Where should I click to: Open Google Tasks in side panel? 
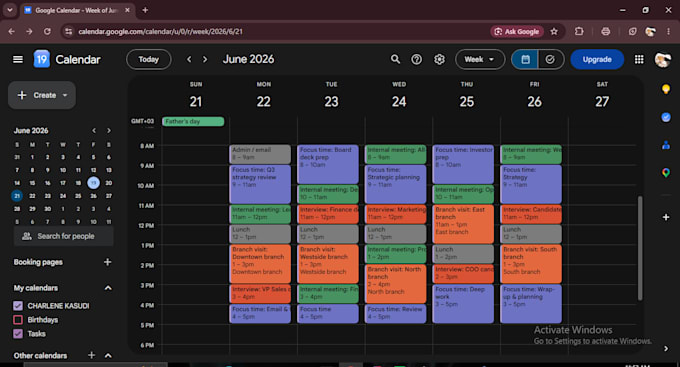click(666, 117)
